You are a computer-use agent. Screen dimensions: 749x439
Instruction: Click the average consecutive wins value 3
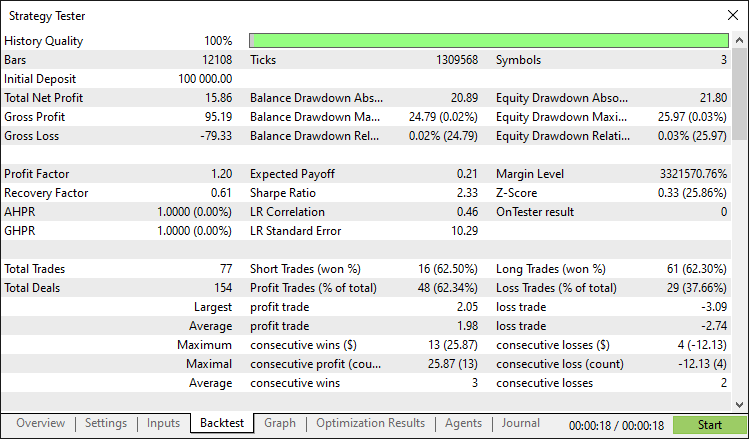[x=475, y=383]
